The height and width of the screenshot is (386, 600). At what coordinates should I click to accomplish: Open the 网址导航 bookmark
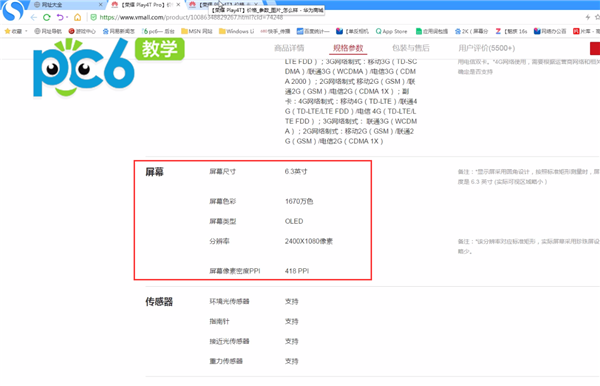click(48, 31)
